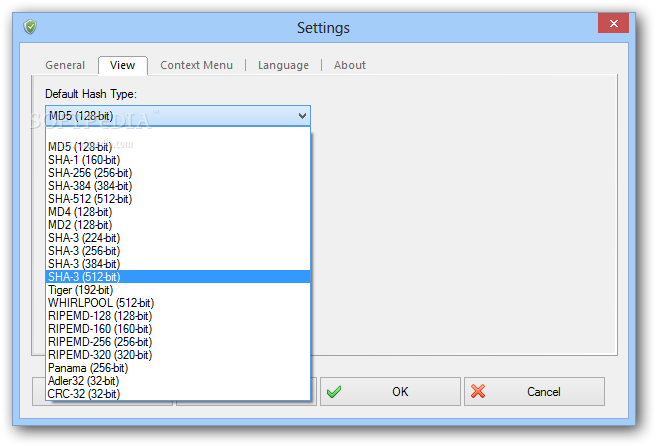The height and width of the screenshot is (446, 656).
Task: Select Adler32 (32-bit) checksum
Action: pos(178,381)
